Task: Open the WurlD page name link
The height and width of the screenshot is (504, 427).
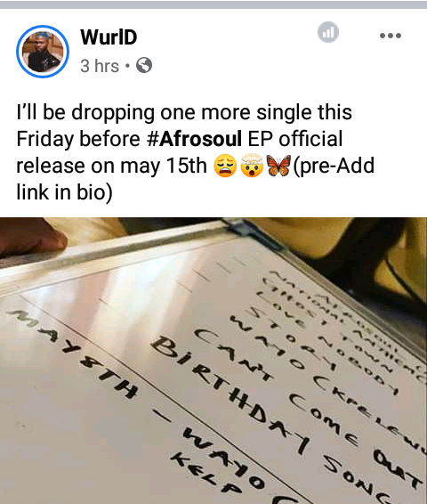Action: pos(109,37)
